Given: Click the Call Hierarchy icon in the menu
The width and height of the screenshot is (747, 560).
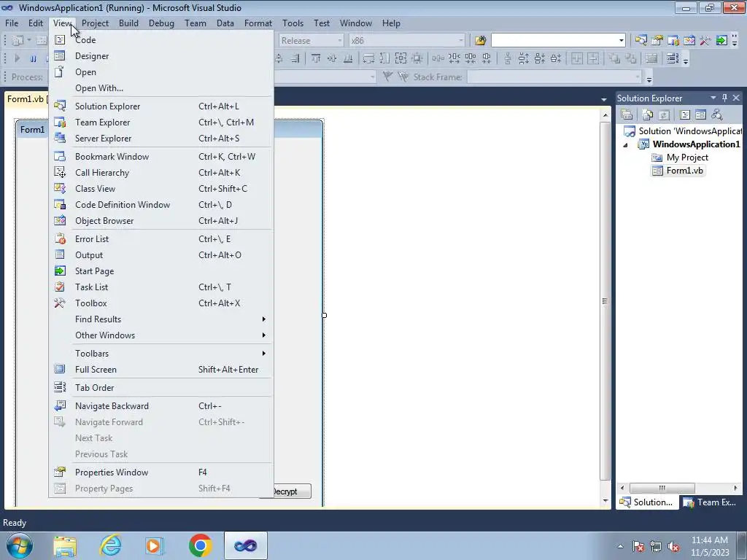Looking at the screenshot, I should coord(60,172).
